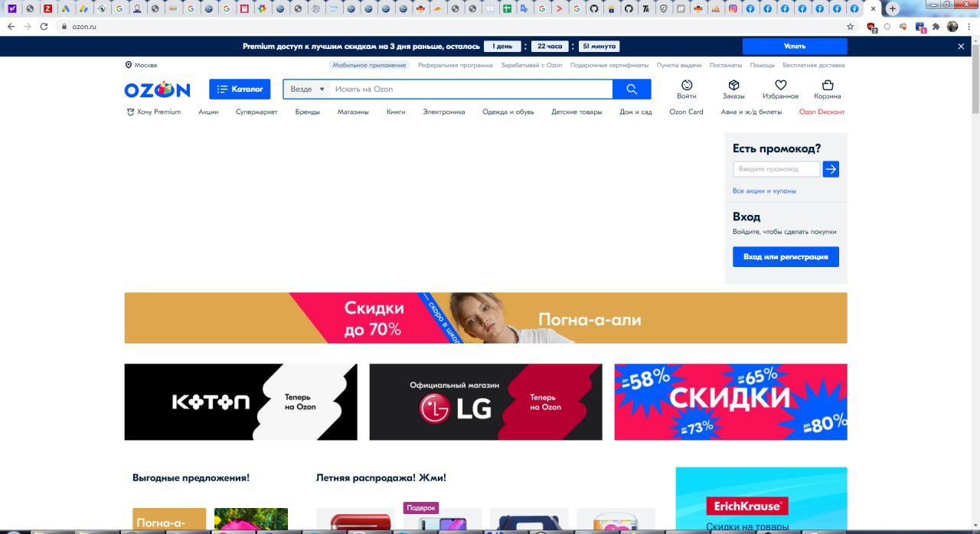Open the Бренды section
This screenshot has height=534, width=980.
[x=308, y=112]
